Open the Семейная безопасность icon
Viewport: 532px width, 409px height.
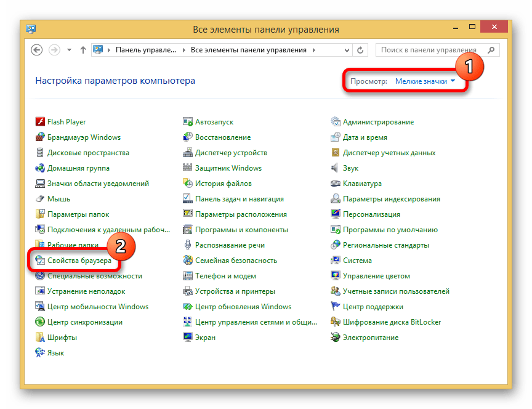pyautogui.click(x=188, y=261)
